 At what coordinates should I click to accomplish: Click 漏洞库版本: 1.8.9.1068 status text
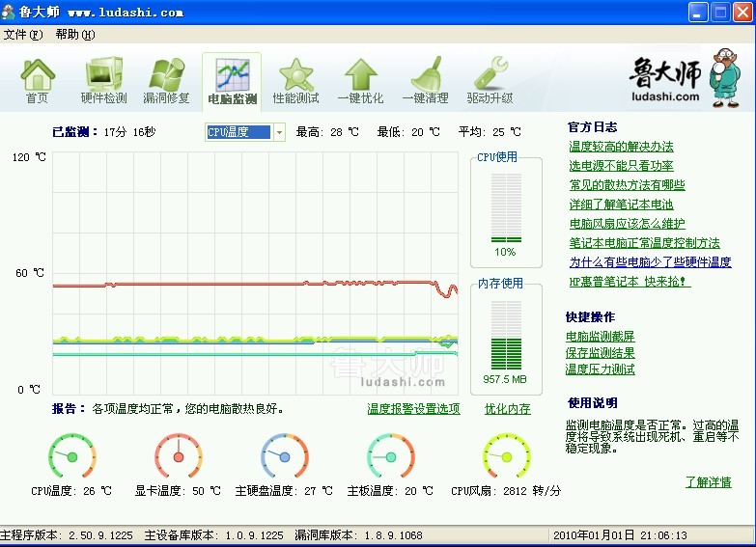tap(359, 535)
